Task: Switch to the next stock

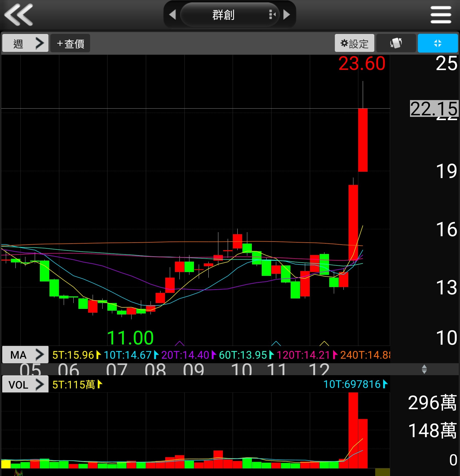Action: click(x=287, y=14)
